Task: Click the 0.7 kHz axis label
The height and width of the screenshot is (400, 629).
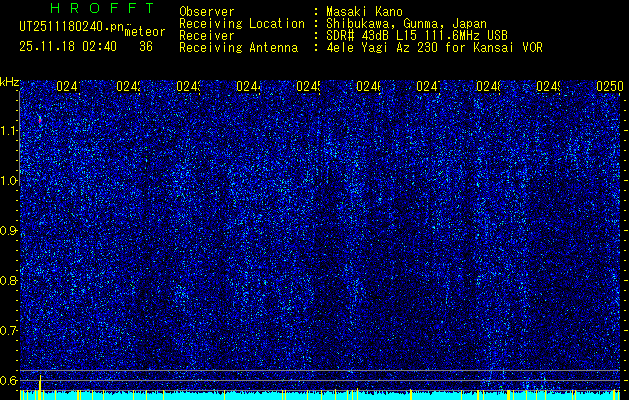Action: (x=9, y=331)
